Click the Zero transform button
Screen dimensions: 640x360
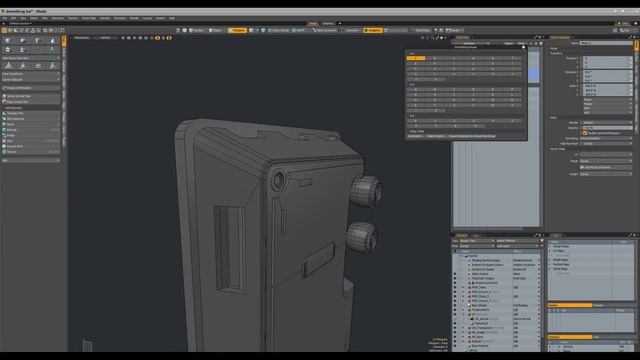pyautogui.click(x=607, y=108)
